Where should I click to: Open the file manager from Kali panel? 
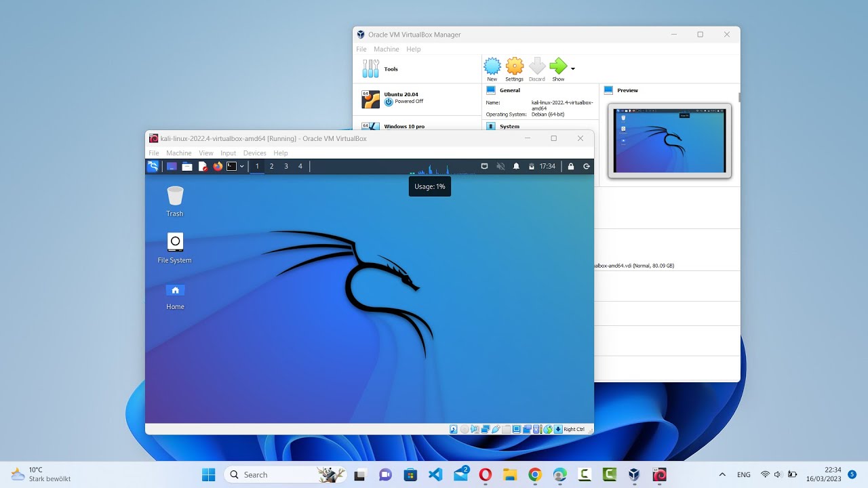click(187, 166)
